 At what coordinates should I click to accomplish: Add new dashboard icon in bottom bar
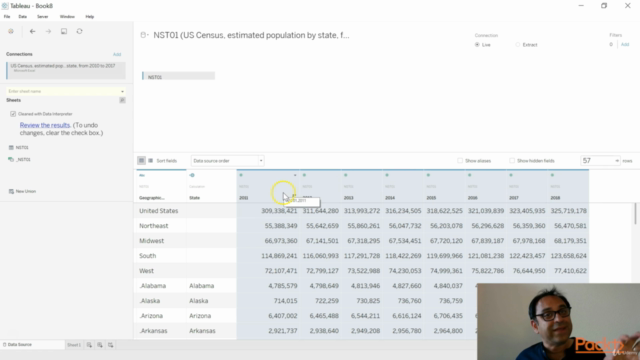[100, 345]
